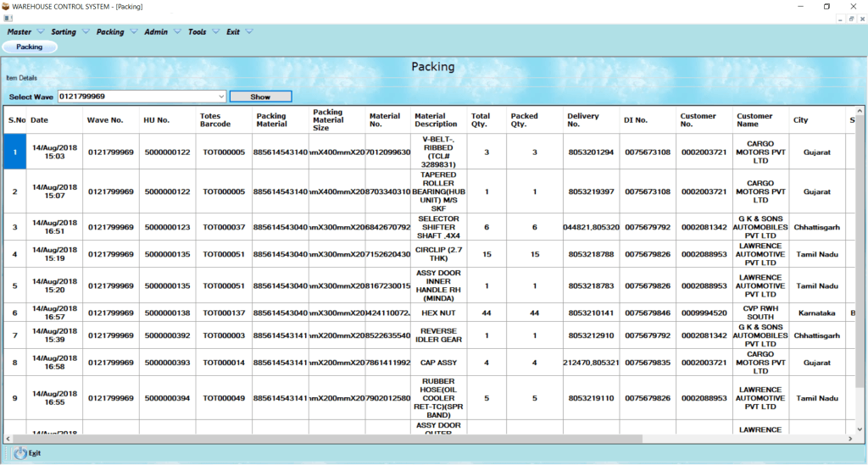Click the warehouse app icon in title bar
This screenshot has width=868, height=465.
point(6,7)
